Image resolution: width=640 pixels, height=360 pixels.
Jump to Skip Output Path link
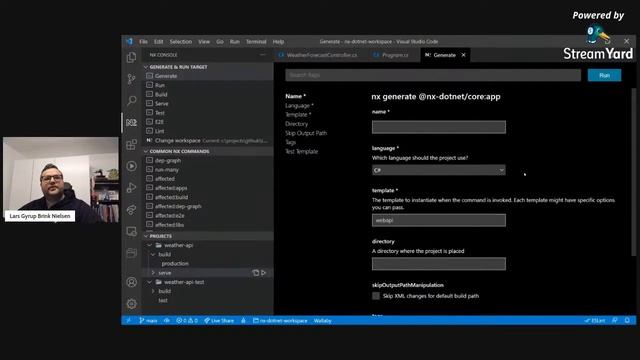306,133
